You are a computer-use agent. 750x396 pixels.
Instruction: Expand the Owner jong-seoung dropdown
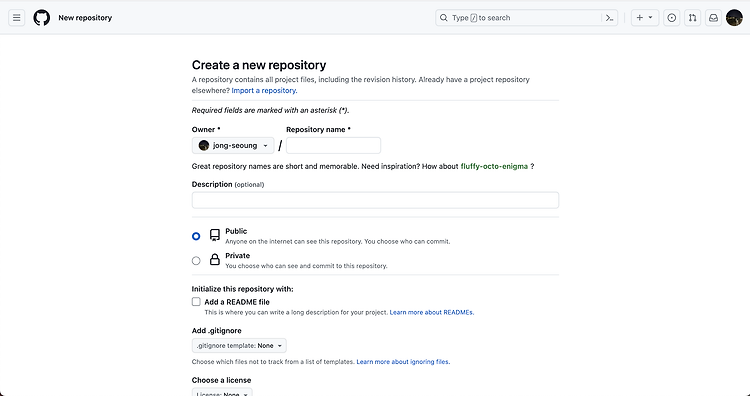tap(233, 145)
